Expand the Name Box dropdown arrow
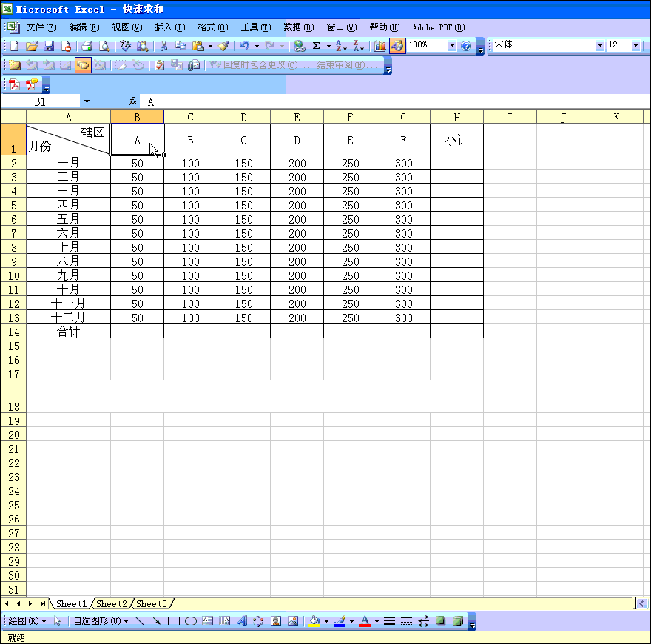 [87, 101]
